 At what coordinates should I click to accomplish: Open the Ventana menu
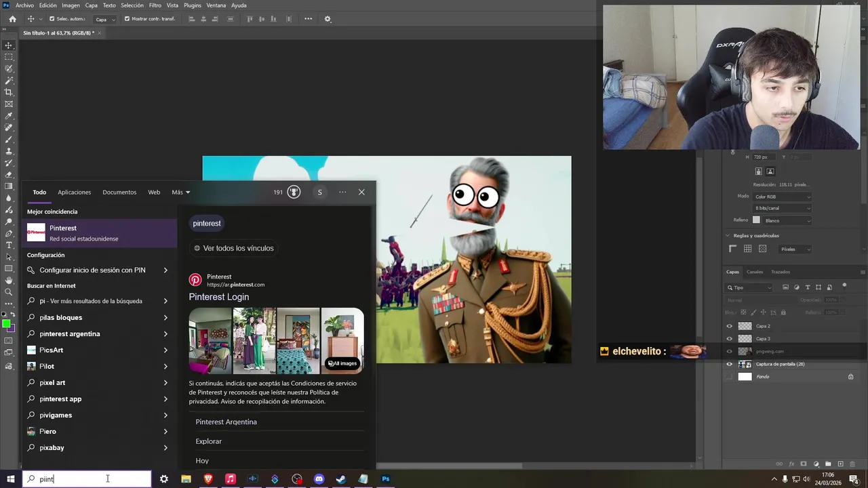(x=216, y=5)
